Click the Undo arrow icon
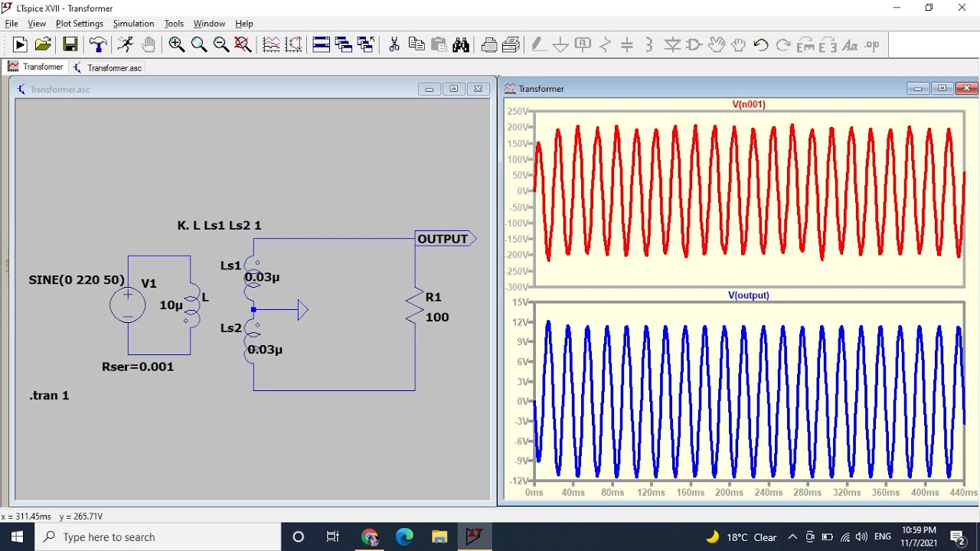The image size is (980, 551). tap(761, 44)
